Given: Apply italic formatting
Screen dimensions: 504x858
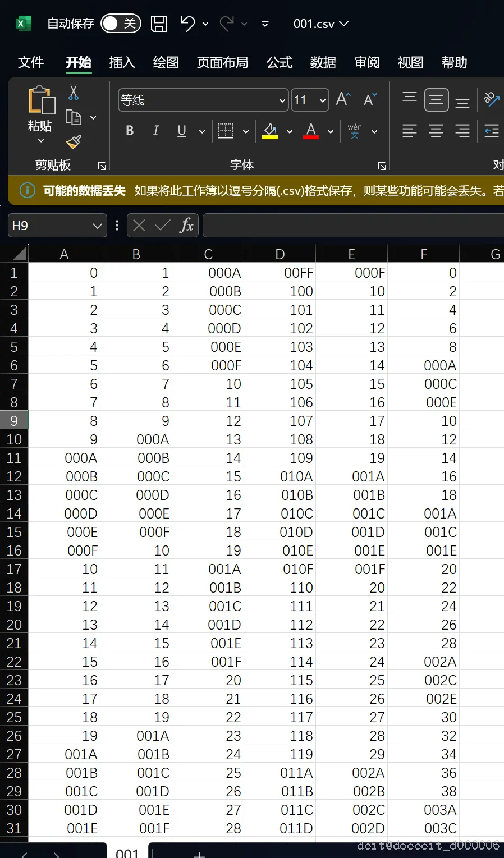Looking at the screenshot, I should (155, 131).
